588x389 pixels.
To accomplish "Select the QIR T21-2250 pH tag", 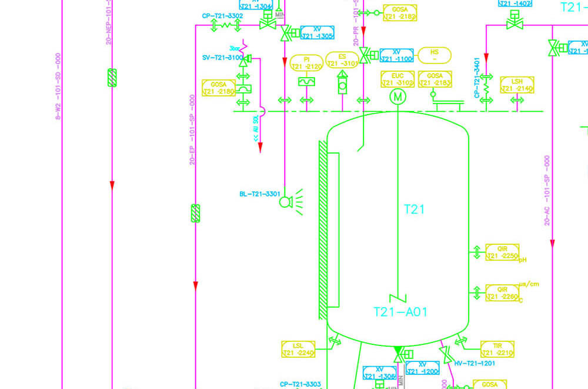I will 502,252.
